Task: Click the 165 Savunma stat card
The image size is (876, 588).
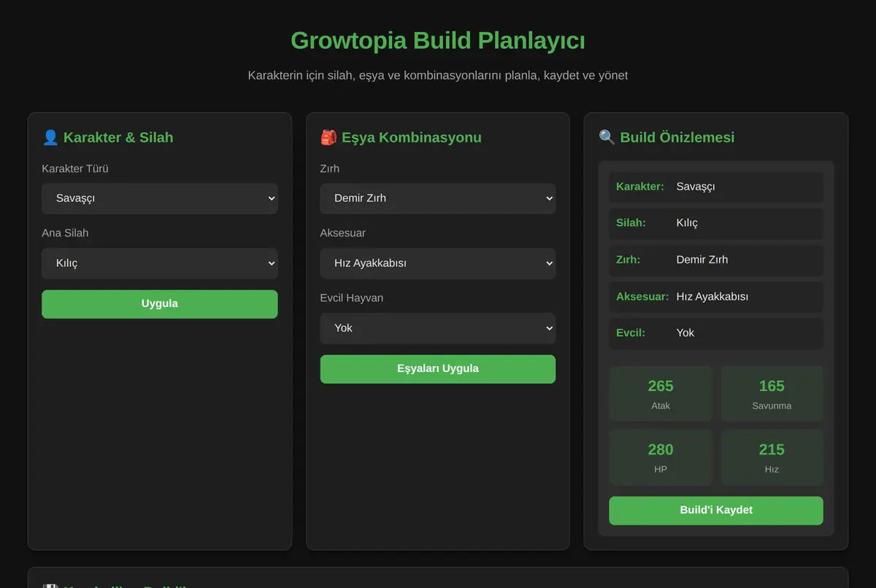Action: 772,394
